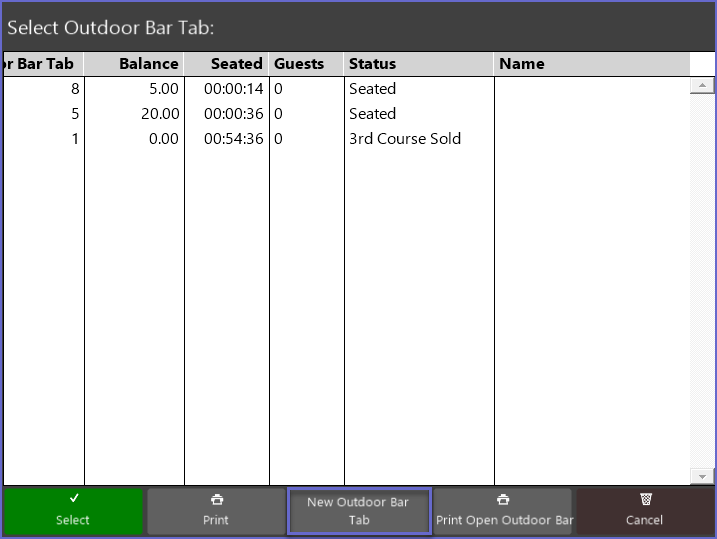Click the trash icon above Cancel
This screenshot has height=539, width=717.
click(645, 499)
